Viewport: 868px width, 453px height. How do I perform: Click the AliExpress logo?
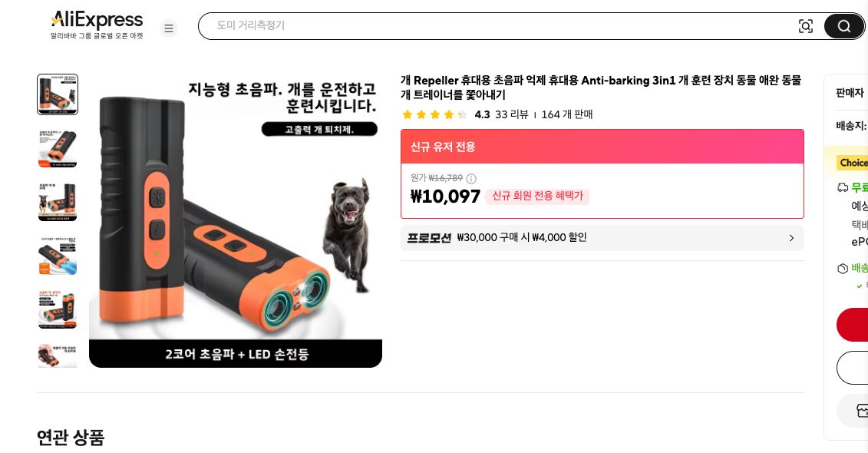(x=96, y=20)
